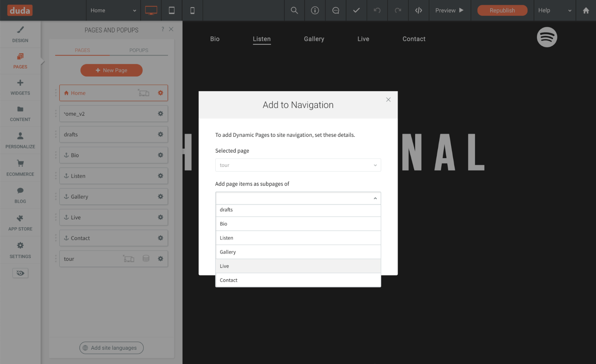The image size is (596, 364).
Task: Close the Pages and Popups panel
Action: click(171, 29)
